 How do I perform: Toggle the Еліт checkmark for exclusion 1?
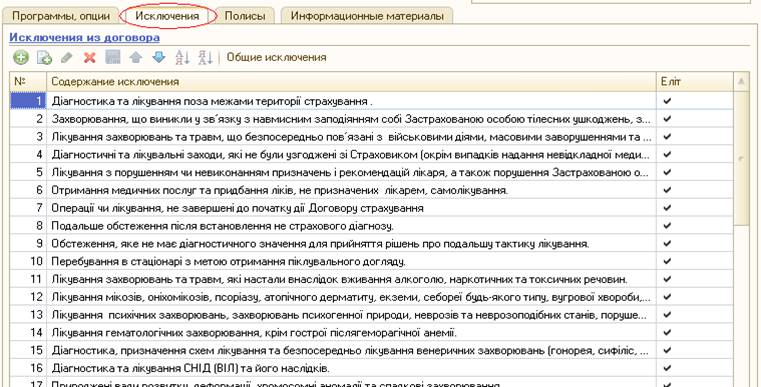(667, 101)
